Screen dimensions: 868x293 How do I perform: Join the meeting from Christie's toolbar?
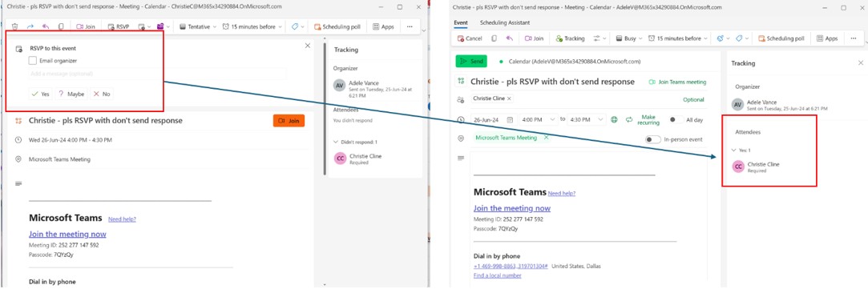87,26
